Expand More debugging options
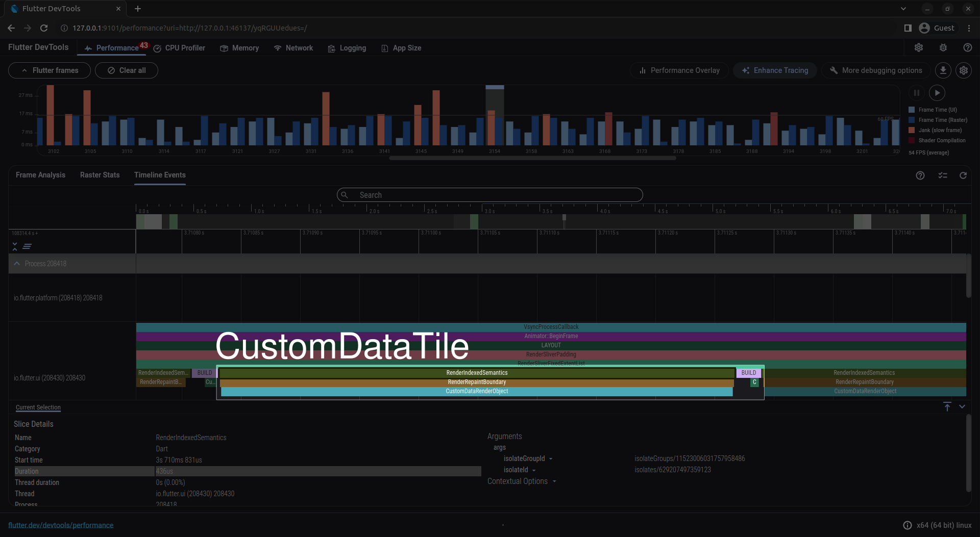Image resolution: width=980 pixels, height=537 pixels. [875, 70]
